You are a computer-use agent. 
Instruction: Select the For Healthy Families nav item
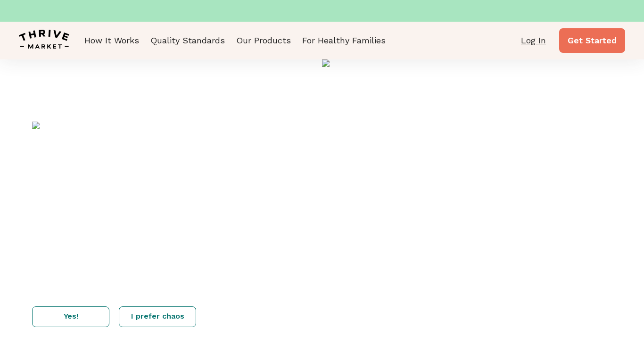[344, 41]
